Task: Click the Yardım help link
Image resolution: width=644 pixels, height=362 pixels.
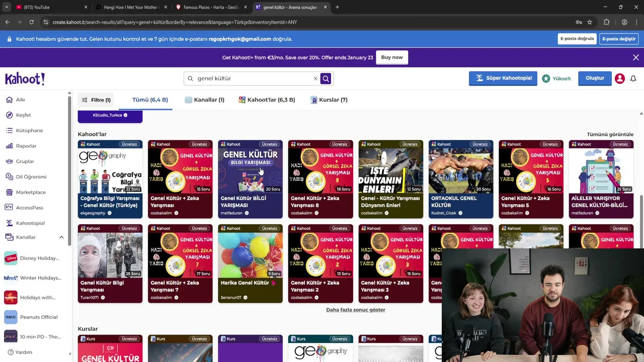Action: 20,352
